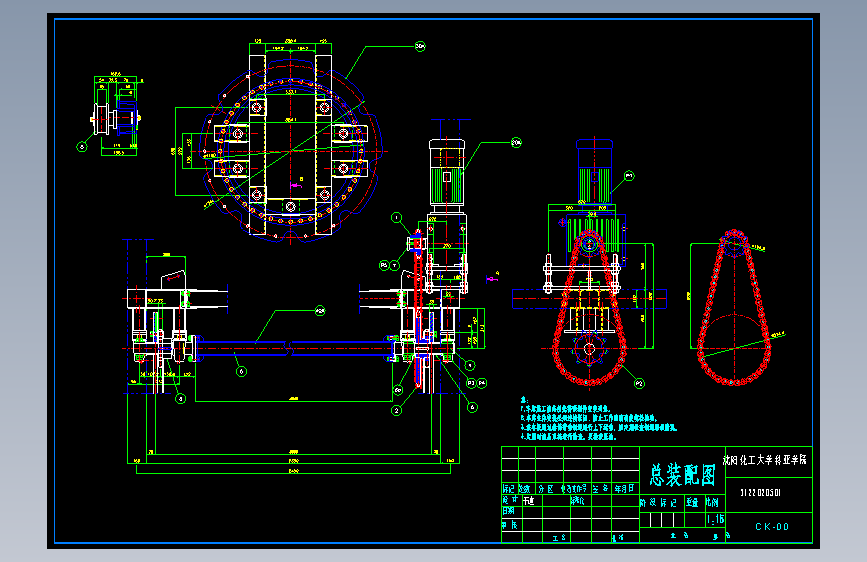Image resolution: width=867 pixels, height=562 pixels.
Task: Click the cyan technical notes paragraph
Action: 598,419
